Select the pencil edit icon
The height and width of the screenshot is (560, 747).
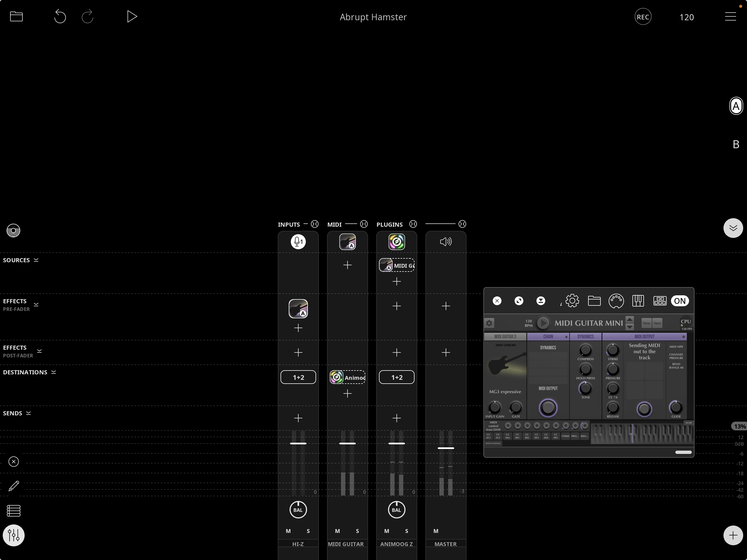pos(13,486)
